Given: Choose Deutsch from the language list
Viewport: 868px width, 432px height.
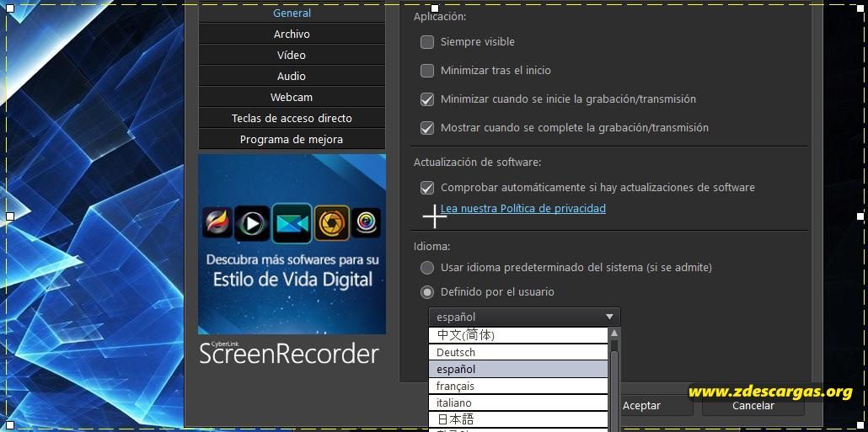Looking at the screenshot, I should 519,352.
